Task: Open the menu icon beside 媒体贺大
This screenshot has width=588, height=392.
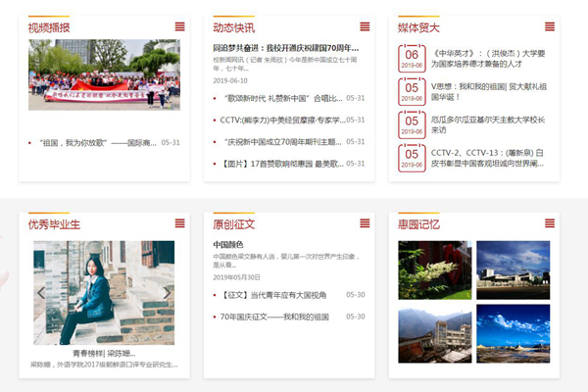Action: click(x=549, y=26)
